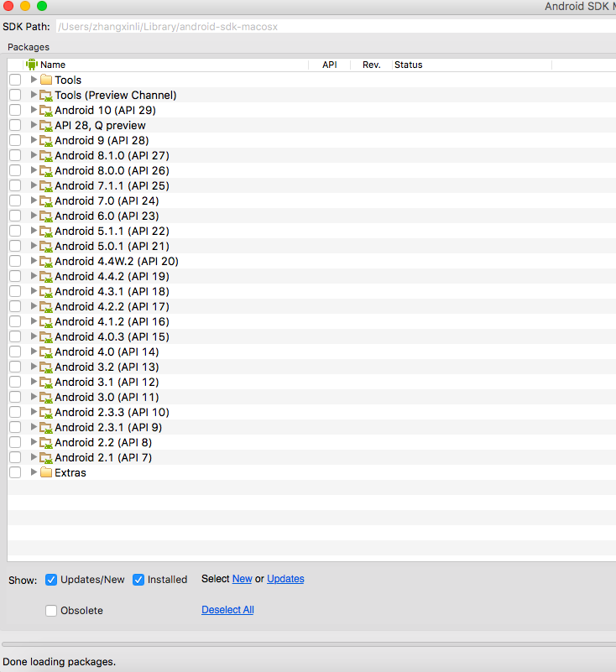Click the Android 3.0 (API 11) folder icon
Image resolution: width=616 pixels, height=672 pixels.
[x=46, y=398]
